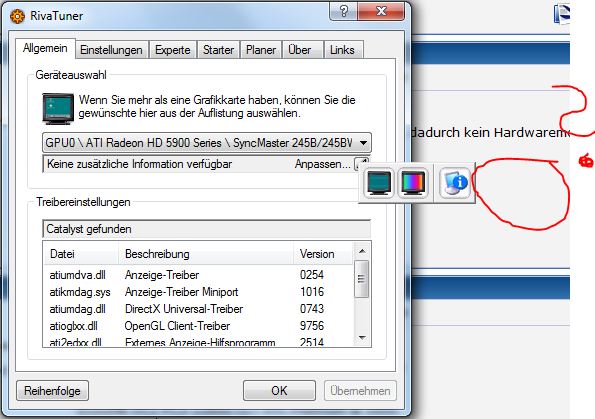Click the driver list scroll up arrow
Image resolution: width=595 pixels, height=419 pixels.
click(362, 251)
